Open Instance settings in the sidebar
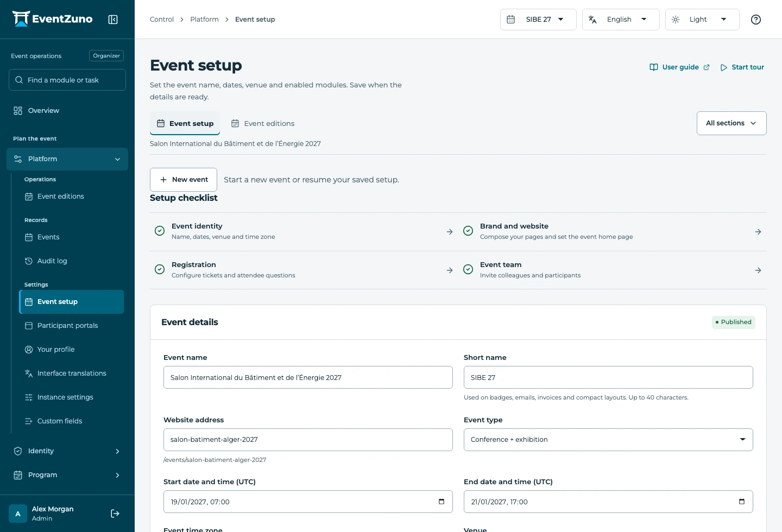Image resolution: width=782 pixels, height=532 pixels. coord(72,397)
